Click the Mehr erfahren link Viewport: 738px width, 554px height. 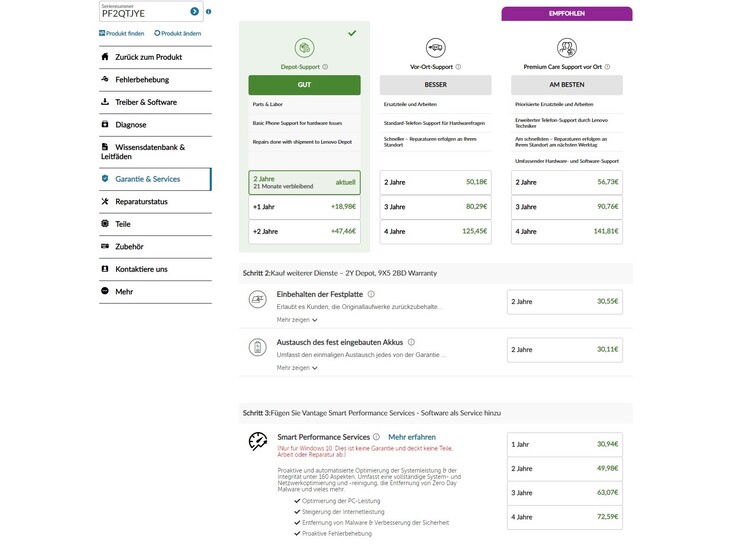point(411,437)
